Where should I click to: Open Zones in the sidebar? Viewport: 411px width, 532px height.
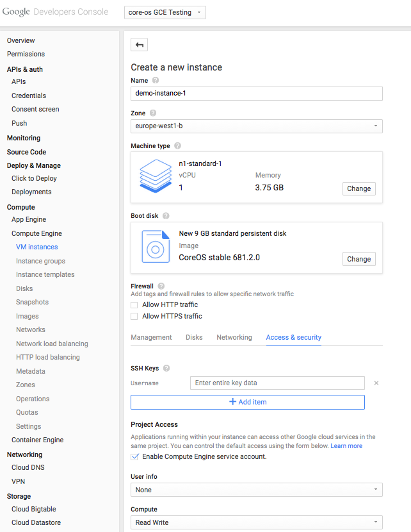tap(26, 385)
